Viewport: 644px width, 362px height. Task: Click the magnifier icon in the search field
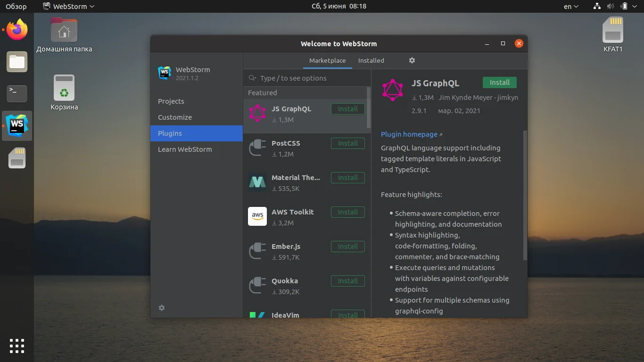click(x=253, y=78)
